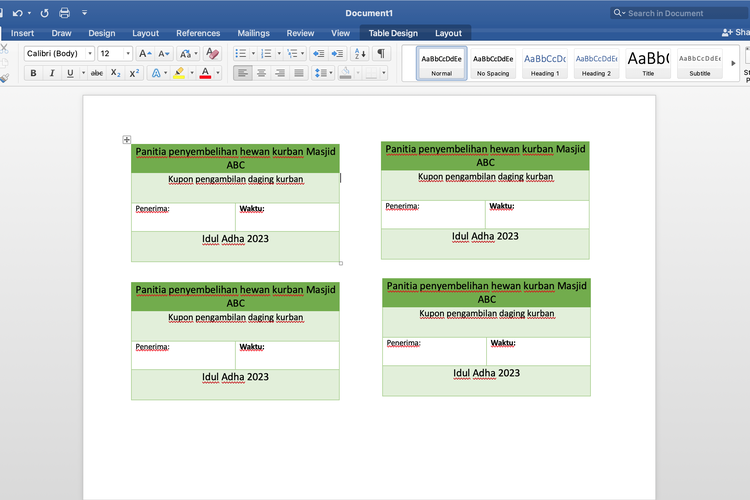750x500 pixels.
Task: Click the Print icon
Action: tap(65, 13)
